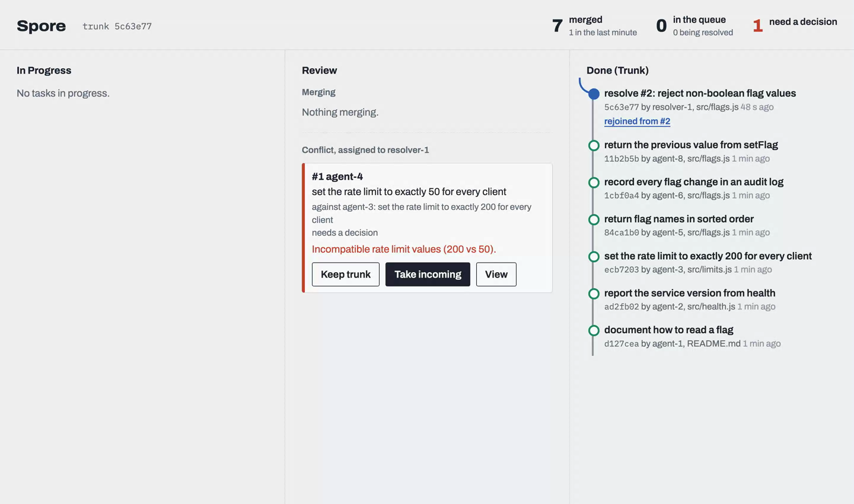Viewport: 854px width, 504px height.
Task: Open commit return the previous value from setFlag
Action: [x=691, y=145]
